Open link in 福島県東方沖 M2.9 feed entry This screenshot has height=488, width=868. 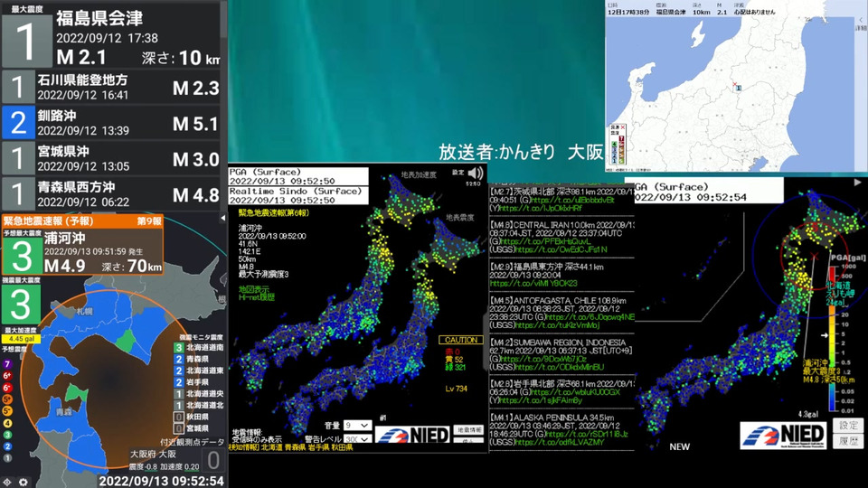(x=533, y=283)
